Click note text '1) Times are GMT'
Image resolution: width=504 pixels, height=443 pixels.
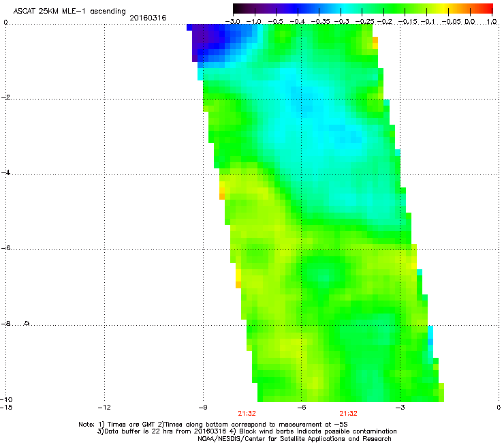tap(127, 425)
